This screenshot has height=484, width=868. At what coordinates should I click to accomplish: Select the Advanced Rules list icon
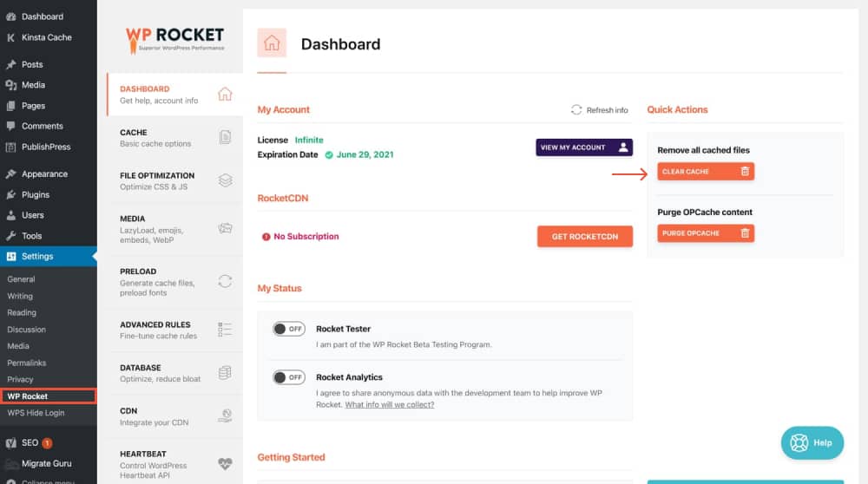225,330
